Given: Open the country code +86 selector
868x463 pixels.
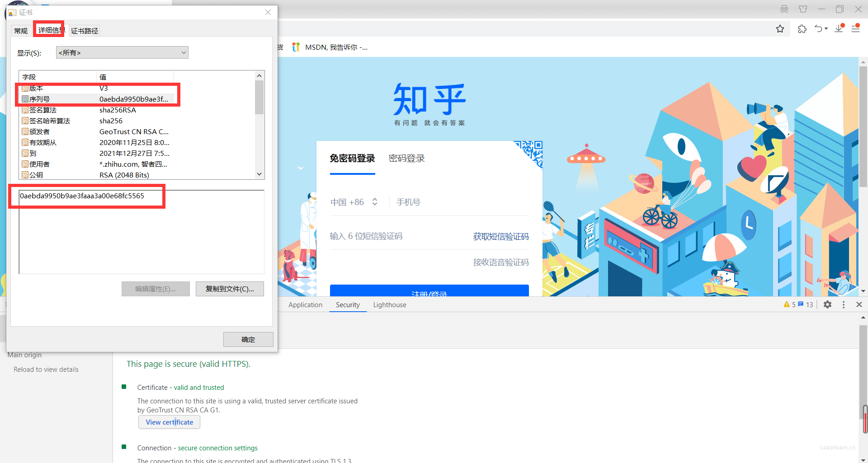Looking at the screenshot, I should 354,202.
